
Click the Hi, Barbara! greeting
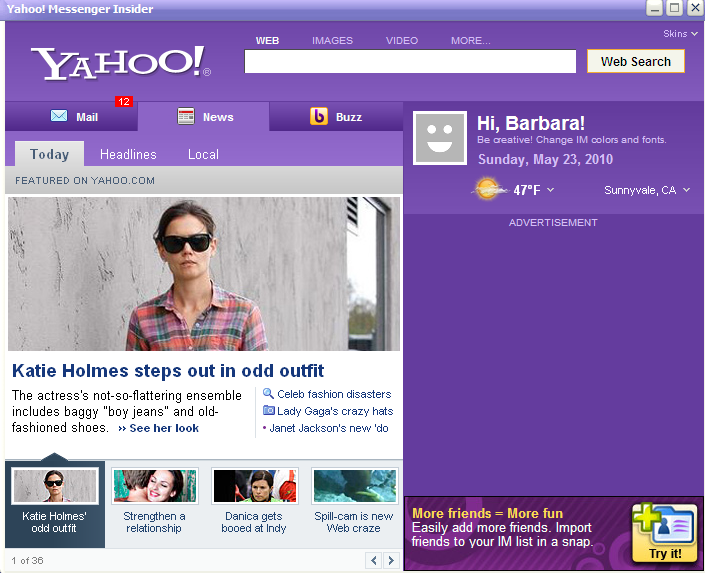(x=531, y=123)
